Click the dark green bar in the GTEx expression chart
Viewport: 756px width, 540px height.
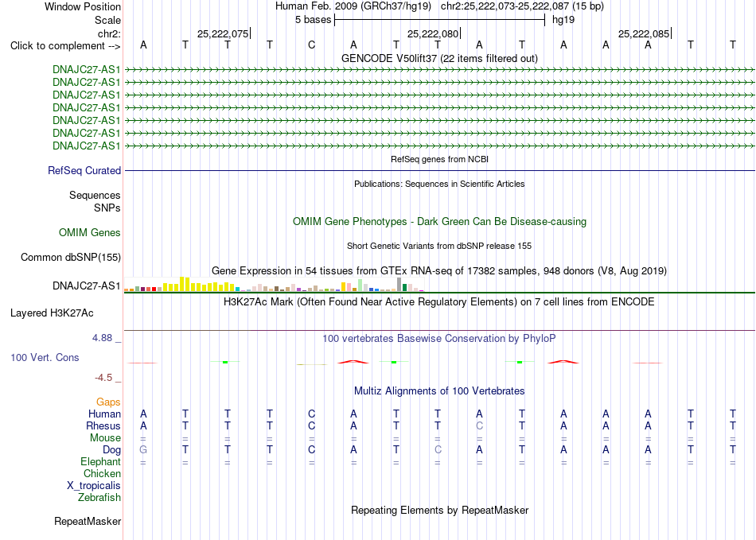click(x=404, y=288)
